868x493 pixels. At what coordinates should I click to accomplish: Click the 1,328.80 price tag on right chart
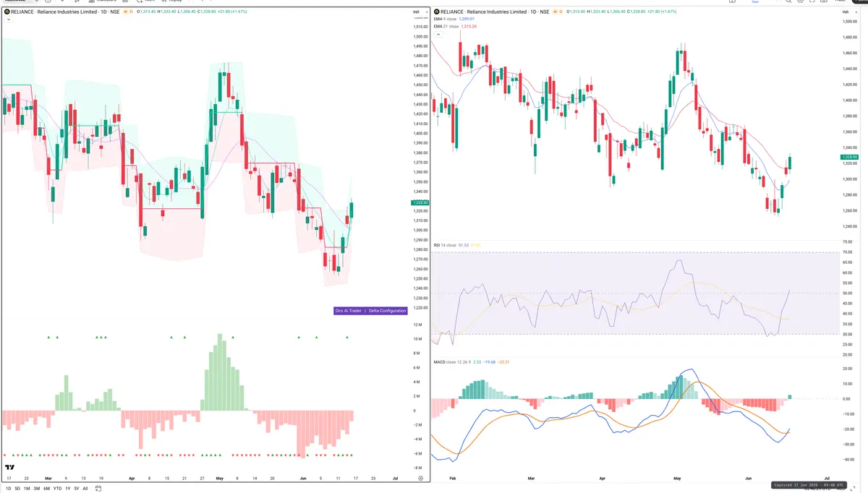click(848, 157)
